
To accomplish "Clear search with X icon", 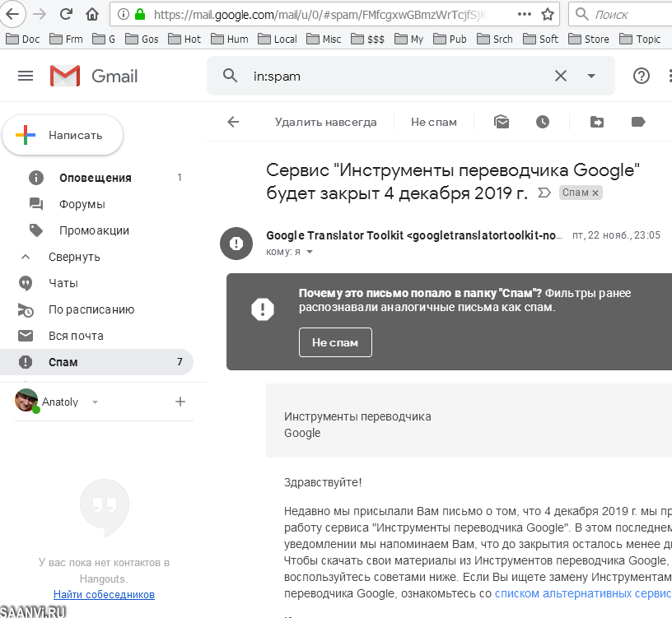I will [x=561, y=76].
